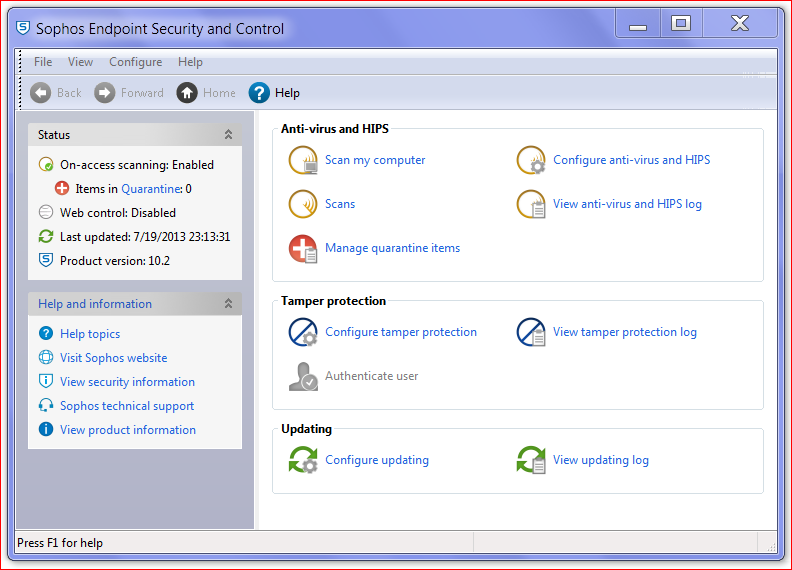Viewport: 792px width, 570px height.
Task: Click the Authenticate user icon
Action: (x=303, y=376)
